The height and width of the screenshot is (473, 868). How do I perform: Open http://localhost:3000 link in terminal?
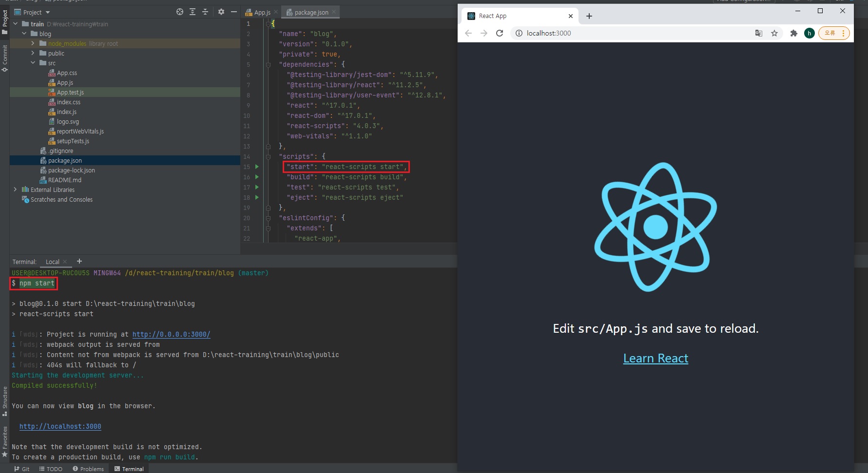tap(60, 426)
